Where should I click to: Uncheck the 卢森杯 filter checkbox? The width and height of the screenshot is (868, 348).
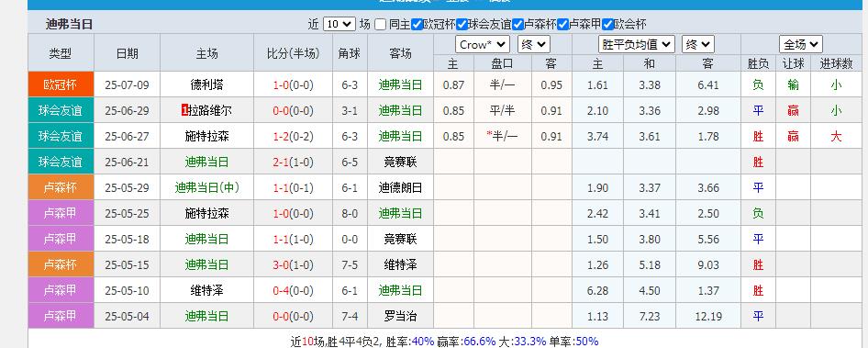point(517,25)
